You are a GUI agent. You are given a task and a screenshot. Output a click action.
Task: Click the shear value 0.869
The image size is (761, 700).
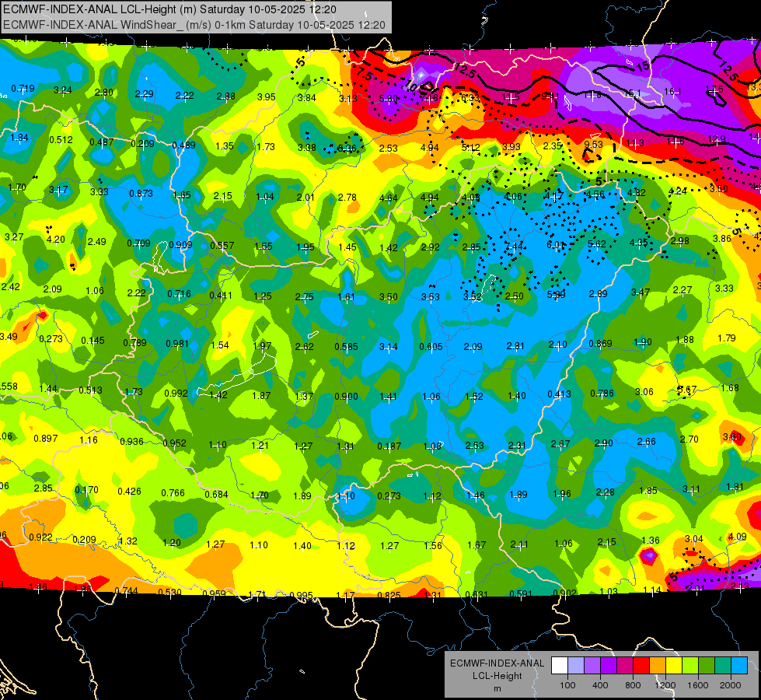[600, 344]
